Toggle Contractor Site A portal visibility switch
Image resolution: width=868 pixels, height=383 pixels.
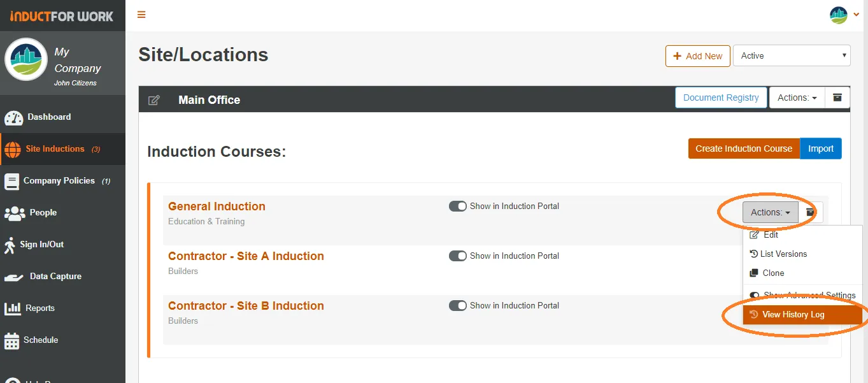[x=458, y=256]
